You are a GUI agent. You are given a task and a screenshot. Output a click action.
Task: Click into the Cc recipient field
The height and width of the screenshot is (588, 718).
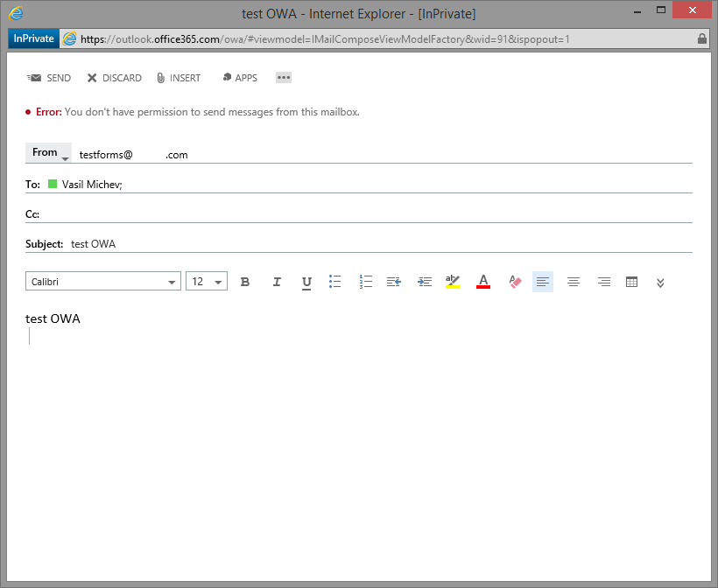pyautogui.click(x=350, y=213)
